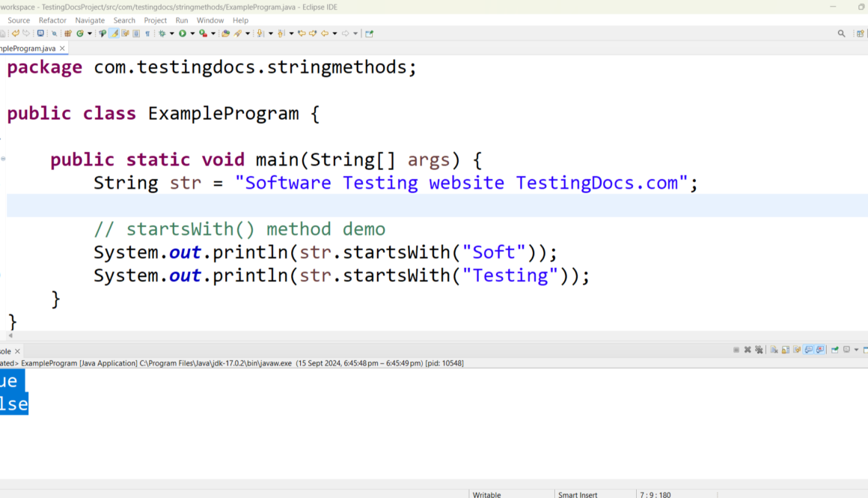Open the Navigate menu

point(90,20)
